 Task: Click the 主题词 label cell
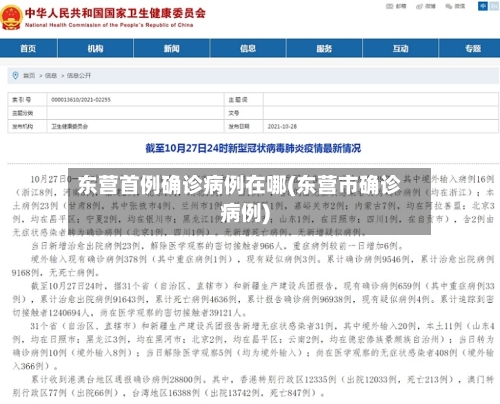(x=244, y=100)
